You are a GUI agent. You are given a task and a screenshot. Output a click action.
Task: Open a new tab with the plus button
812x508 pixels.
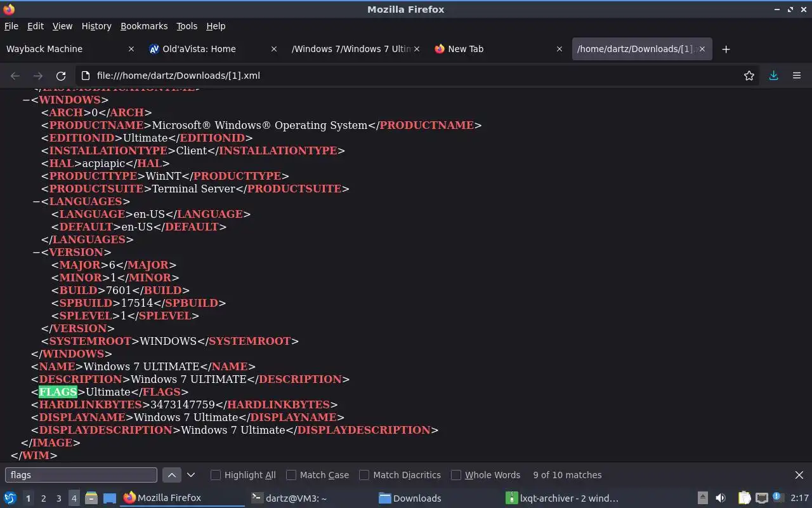726,49
